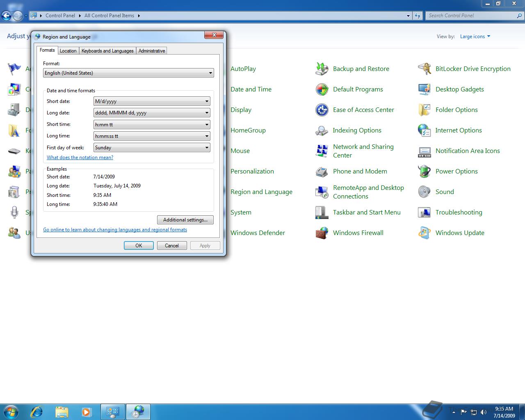Click the Back navigation arrow
The height and width of the screenshot is (420, 525).
(6, 16)
